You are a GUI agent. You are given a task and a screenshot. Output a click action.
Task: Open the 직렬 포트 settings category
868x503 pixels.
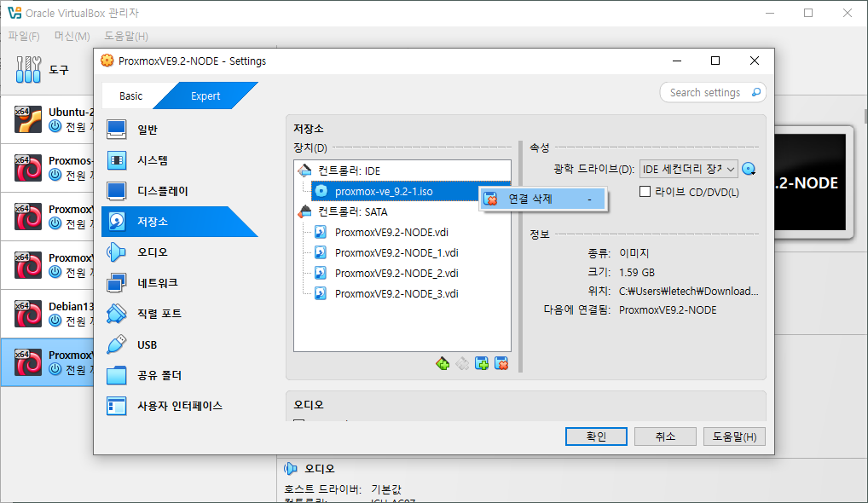pos(179,314)
